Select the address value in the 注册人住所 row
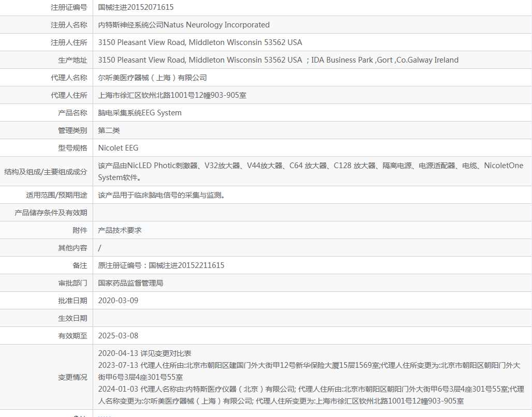Viewport: 532px width, 417px height. pyautogui.click(x=200, y=42)
